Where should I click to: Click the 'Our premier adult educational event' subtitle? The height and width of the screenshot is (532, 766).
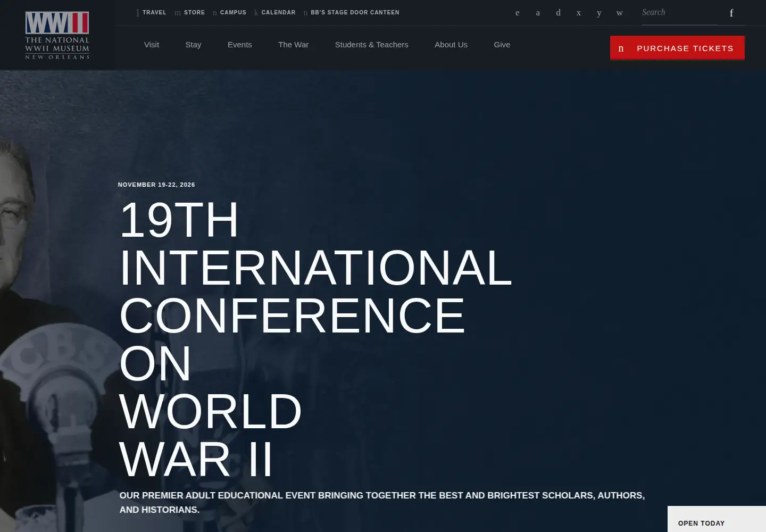coord(382,502)
